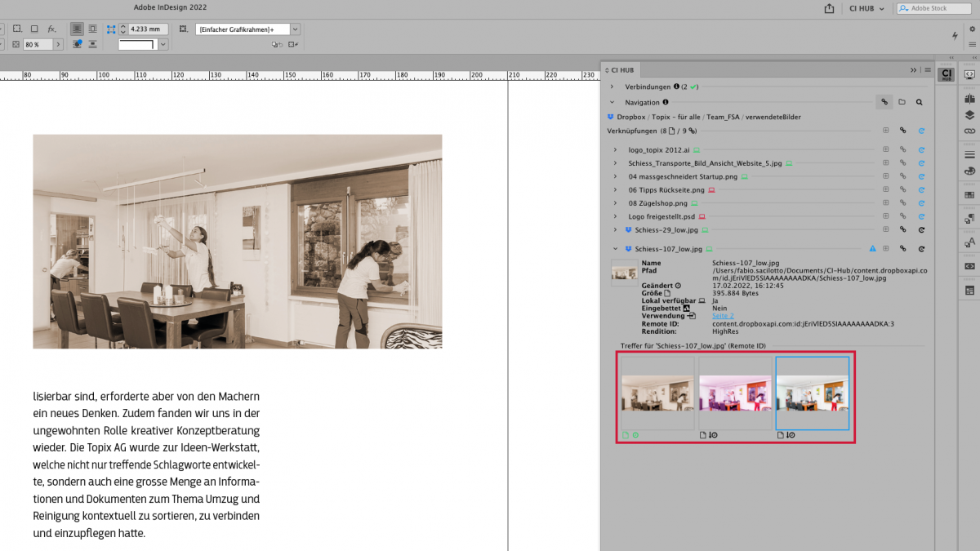Click the Seite 2 link in file details
Screen dimensions: 980x551
tap(722, 315)
